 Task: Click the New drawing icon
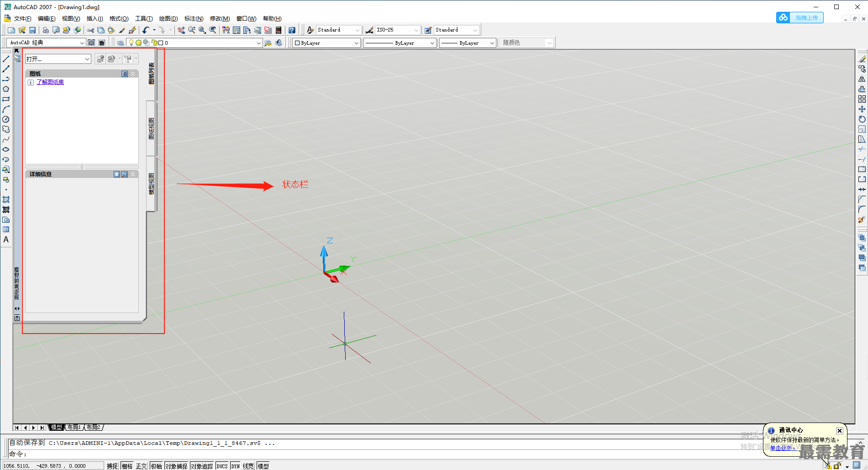pos(11,30)
